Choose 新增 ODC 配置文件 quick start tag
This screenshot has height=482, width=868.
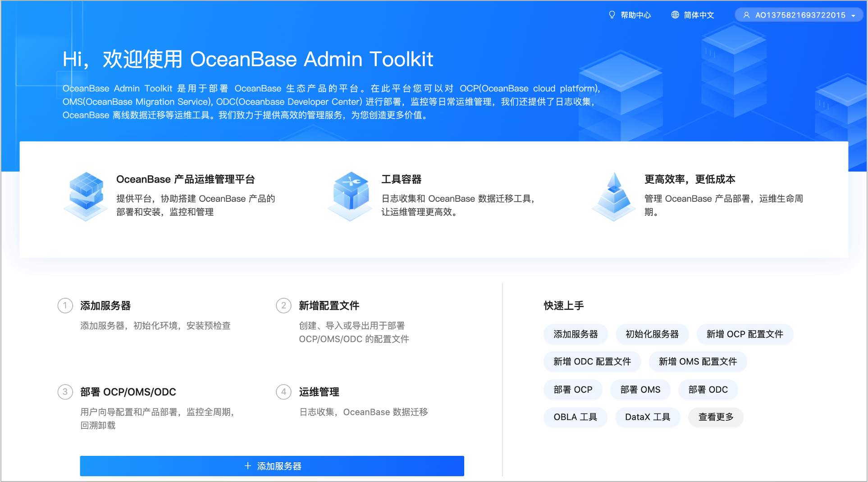(592, 362)
